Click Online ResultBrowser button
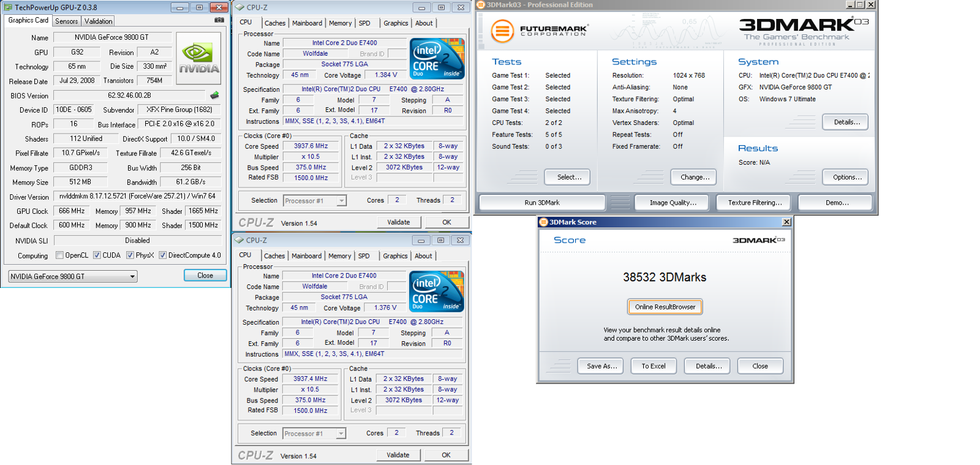 (x=665, y=307)
